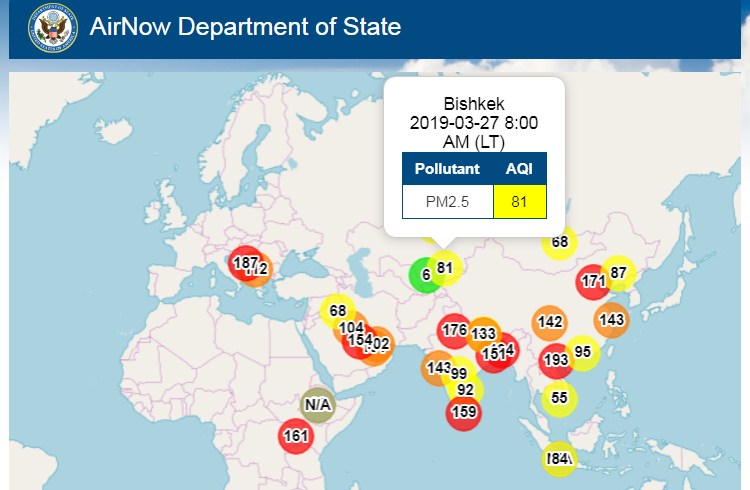Click the PM2.5 pollutant cell in popup
750x490 pixels.
[x=448, y=202]
